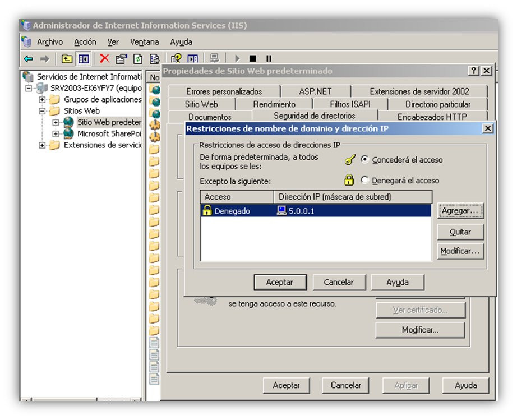The image size is (517, 420).
Task: Click the Pause item icon
Action: 269,59
